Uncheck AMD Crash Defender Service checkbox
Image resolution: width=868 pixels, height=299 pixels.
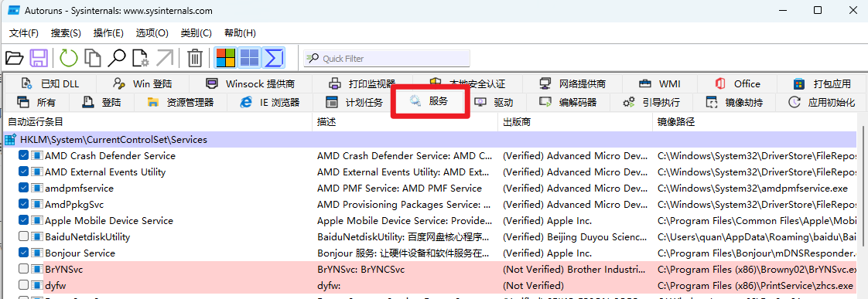coord(23,156)
